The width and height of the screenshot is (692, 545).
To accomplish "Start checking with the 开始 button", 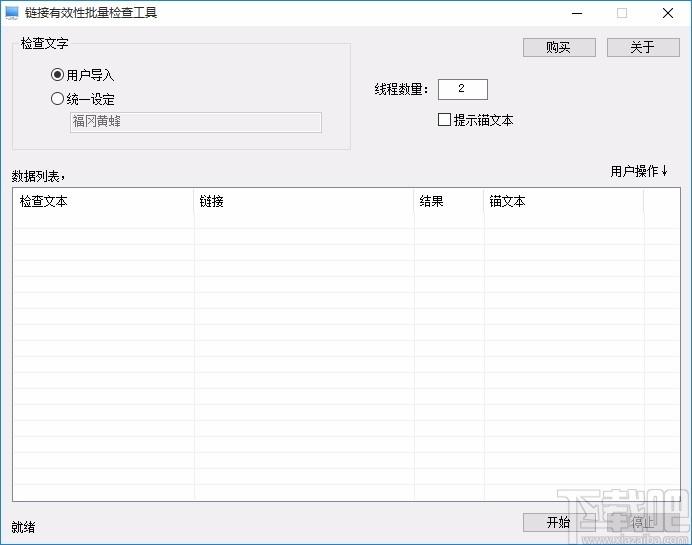I will (x=559, y=522).
